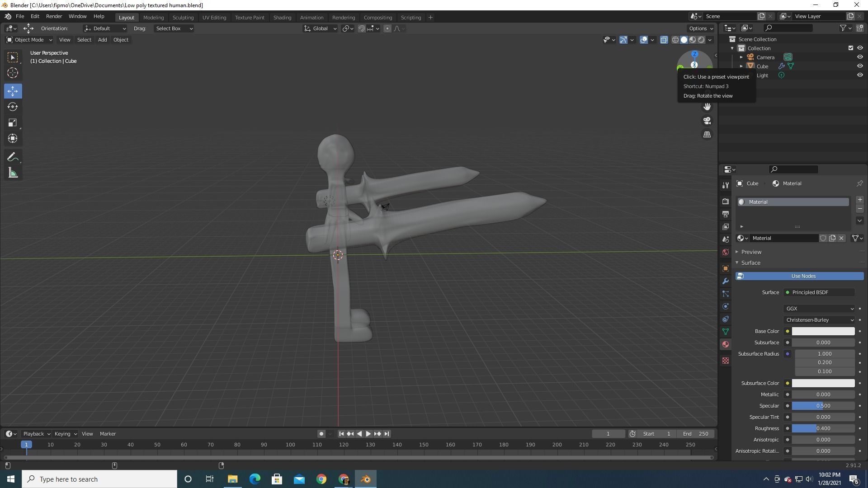
Task: Open the Render menu
Action: (x=54, y=16)
